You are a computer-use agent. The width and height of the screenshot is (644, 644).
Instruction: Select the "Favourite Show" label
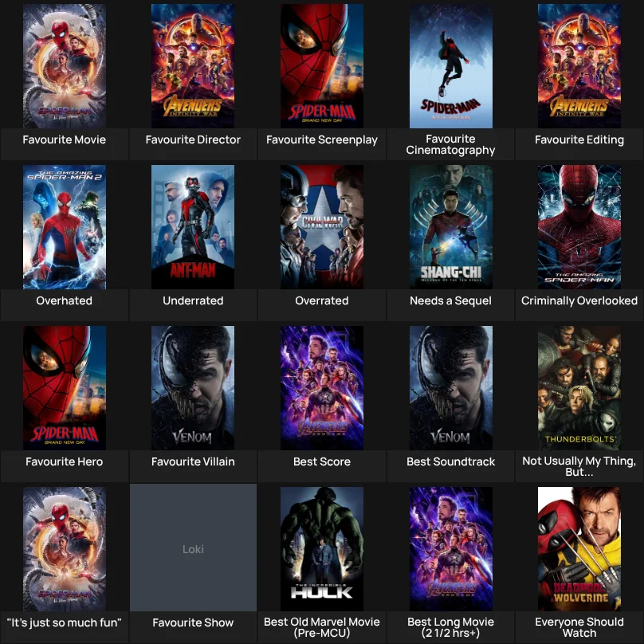(193, 622)
